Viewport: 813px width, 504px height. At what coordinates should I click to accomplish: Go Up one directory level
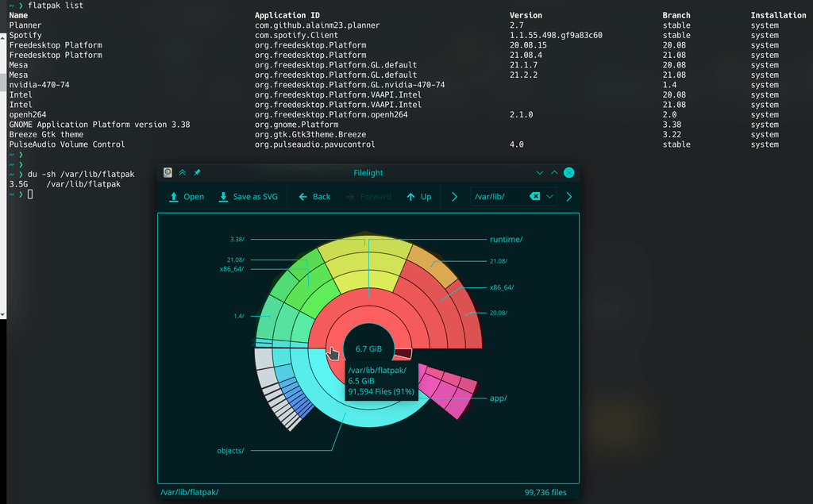418,196
